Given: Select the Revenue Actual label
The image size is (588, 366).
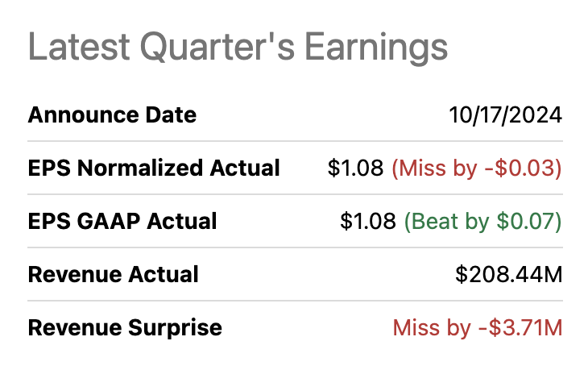Looking at the screenshot, I should click(113, 274).
